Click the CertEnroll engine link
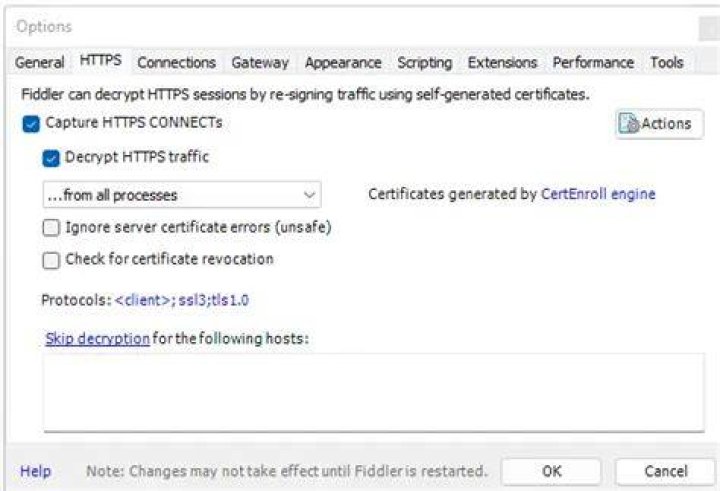The width and height of the screenshot is (720, 491). tap(598, 194)
